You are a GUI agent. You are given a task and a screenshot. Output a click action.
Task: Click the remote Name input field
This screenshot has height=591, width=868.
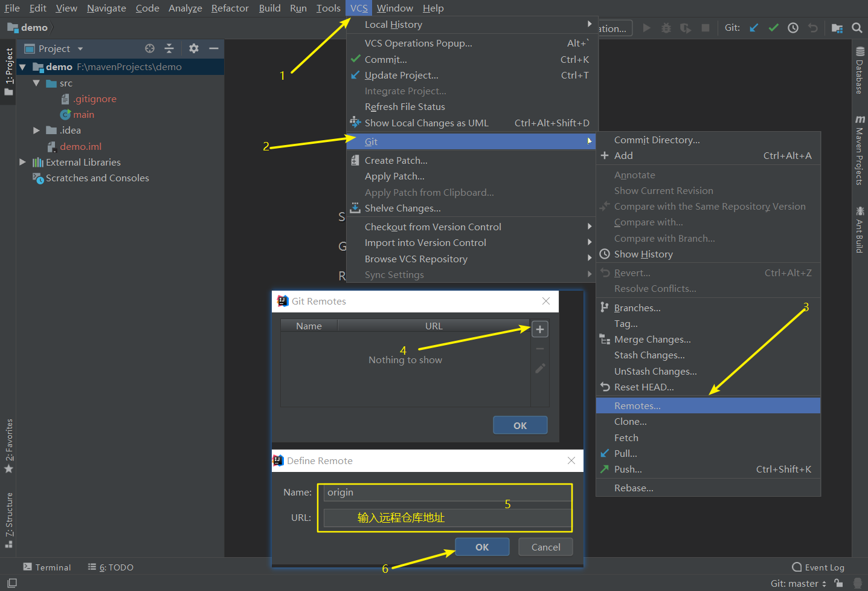[x=447, y=492]
